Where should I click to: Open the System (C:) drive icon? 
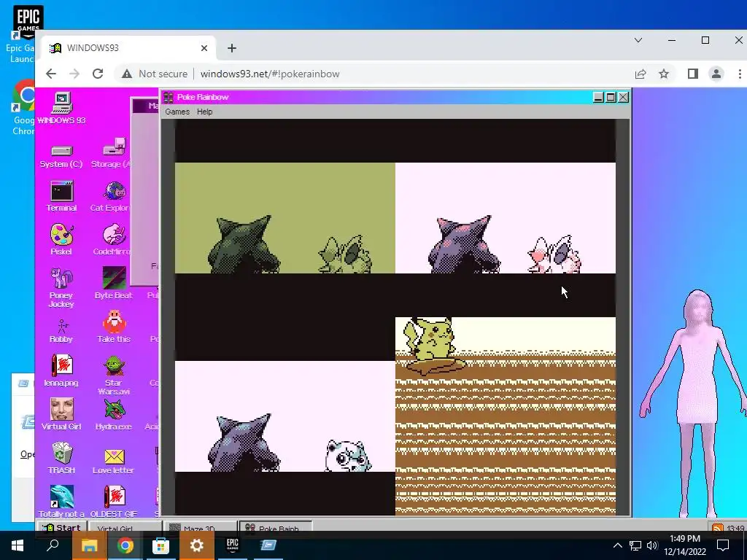[61, 156]
